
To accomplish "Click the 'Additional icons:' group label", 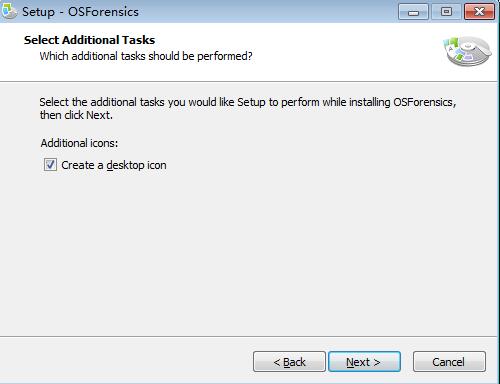I will 79,143.
